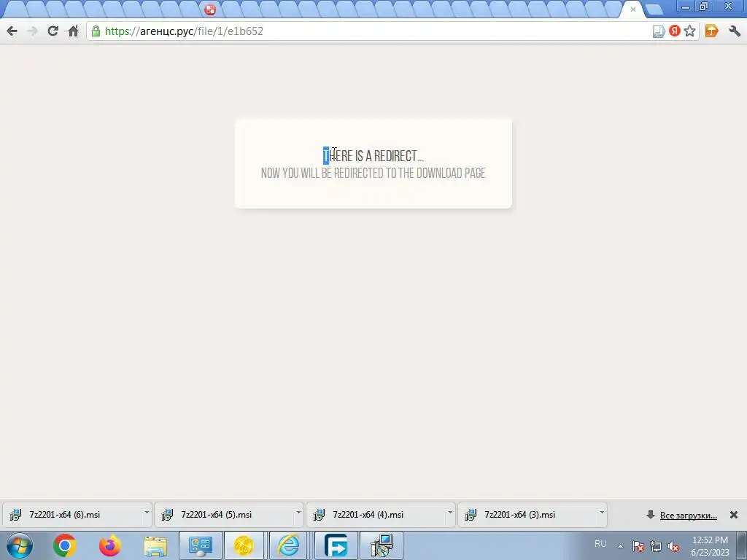Click the green padlock security icon
Viewport: 747px width, 560px height.
coord(96,31)
